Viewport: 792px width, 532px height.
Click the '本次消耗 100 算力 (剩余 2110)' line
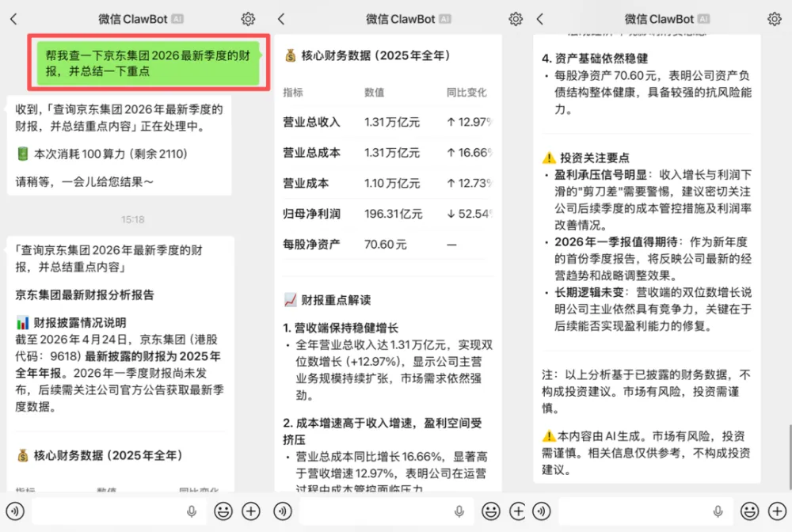click(102, 154)
